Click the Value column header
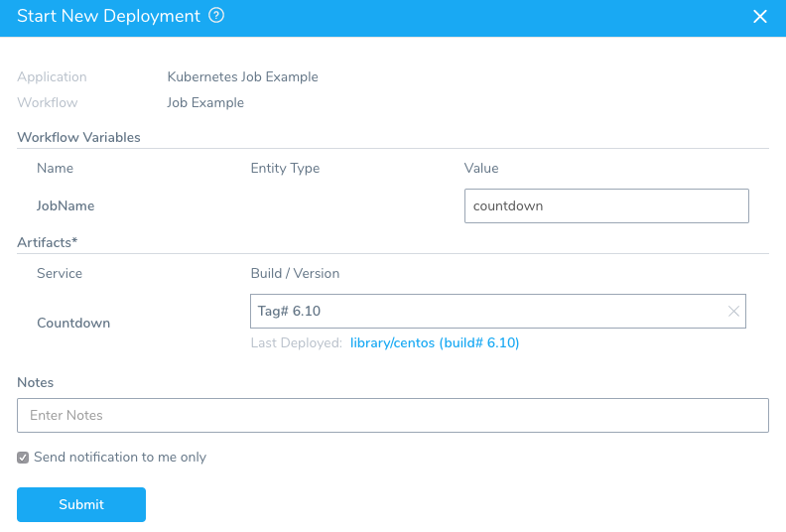The width and height of the screenshot is (786, 532). pos(481,169)
